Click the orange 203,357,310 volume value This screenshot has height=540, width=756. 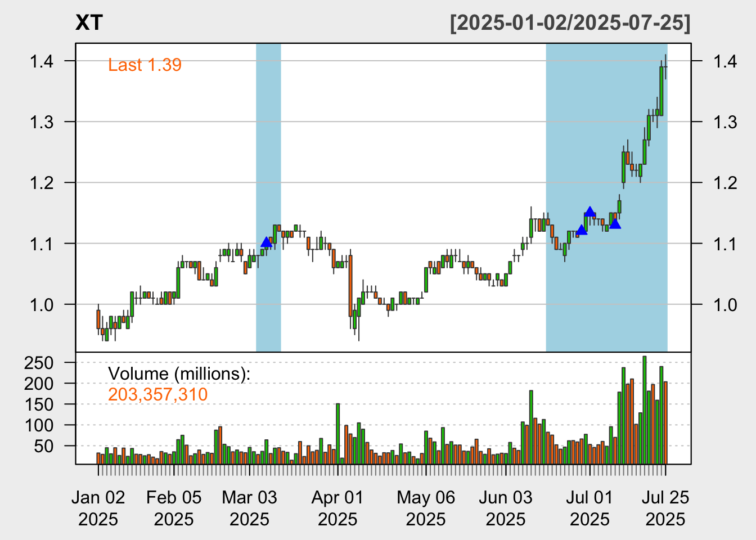157,395
